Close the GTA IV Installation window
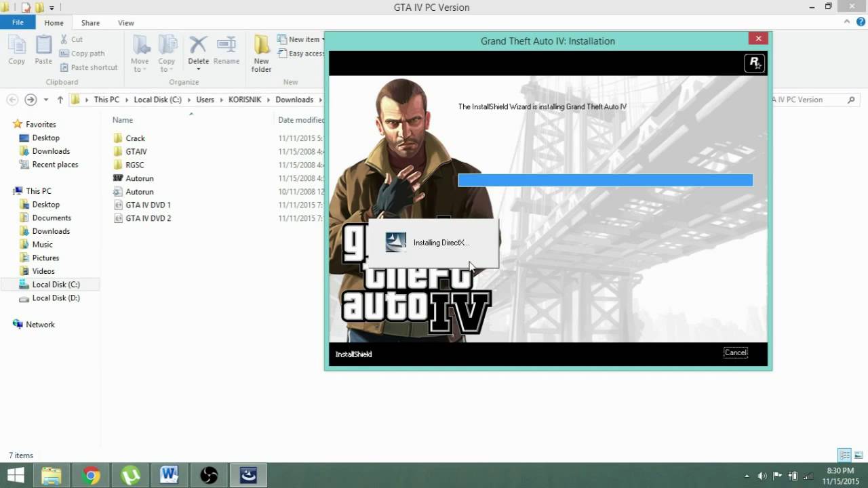This screenshot has width=868, height=488. [758, 39]
